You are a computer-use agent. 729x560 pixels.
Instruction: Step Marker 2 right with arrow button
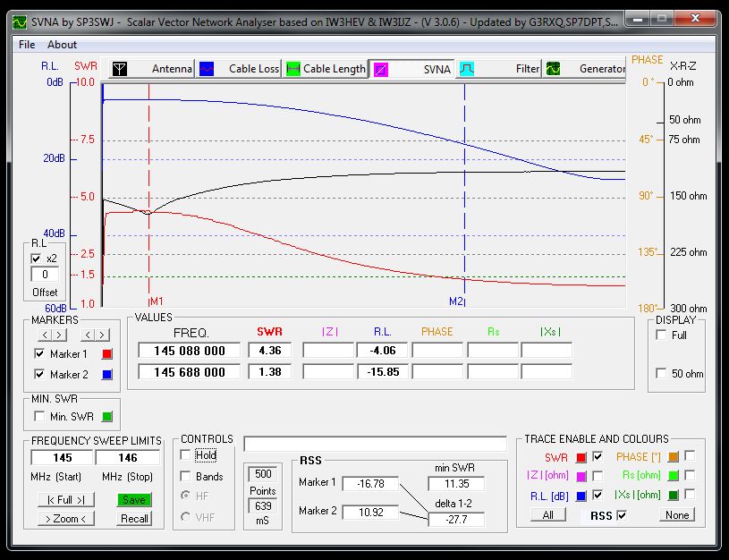tap(103, 335)
